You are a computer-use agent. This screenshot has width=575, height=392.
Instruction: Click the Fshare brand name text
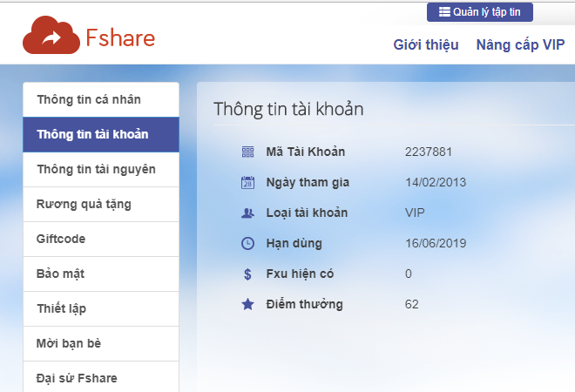click(x=120, y=38)
